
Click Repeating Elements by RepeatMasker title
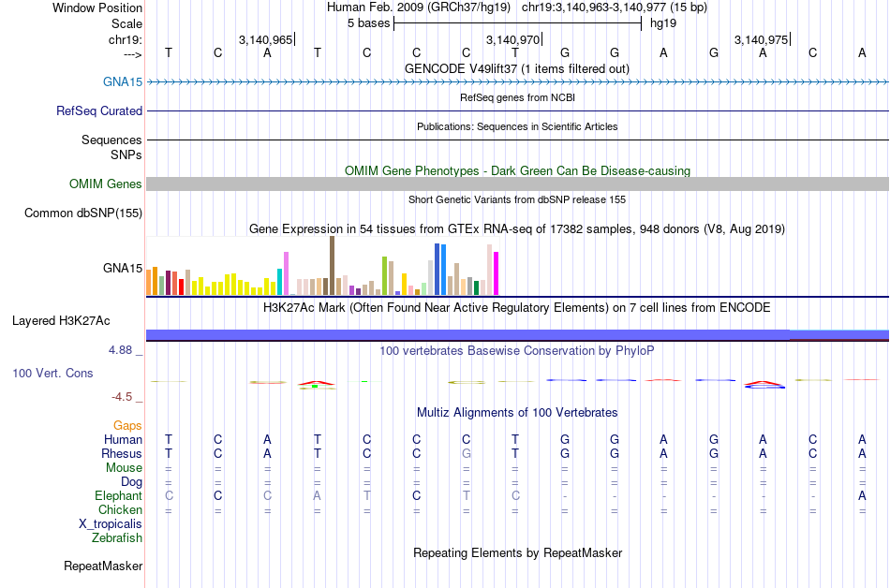coord(517,552)
